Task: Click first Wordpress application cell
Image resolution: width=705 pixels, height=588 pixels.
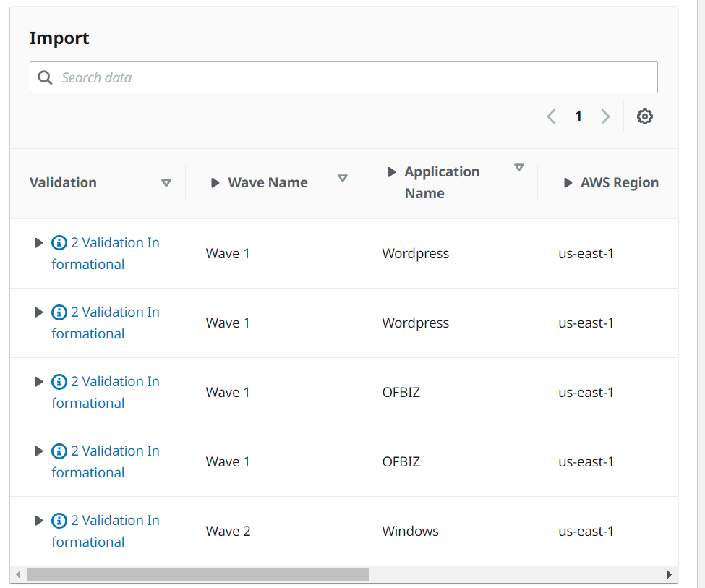Action: click(416, 254)
